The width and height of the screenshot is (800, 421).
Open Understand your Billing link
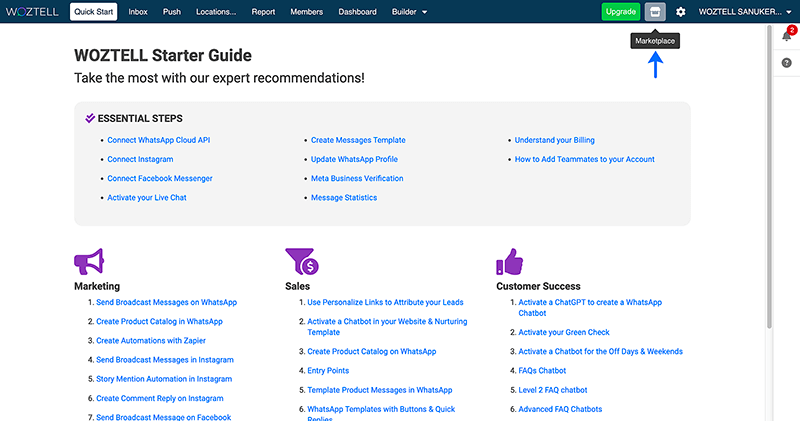click(555, 140)
